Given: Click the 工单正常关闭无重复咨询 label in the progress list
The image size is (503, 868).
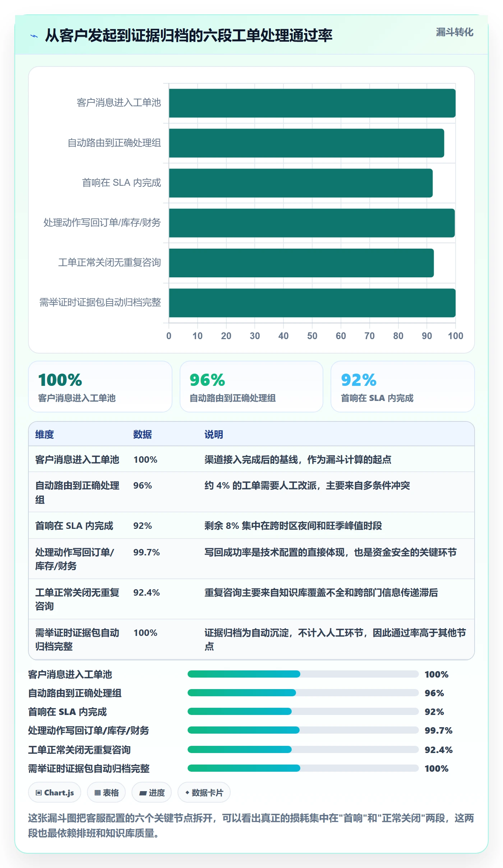Looking at the screenshot, I should (x=79, y=750).
